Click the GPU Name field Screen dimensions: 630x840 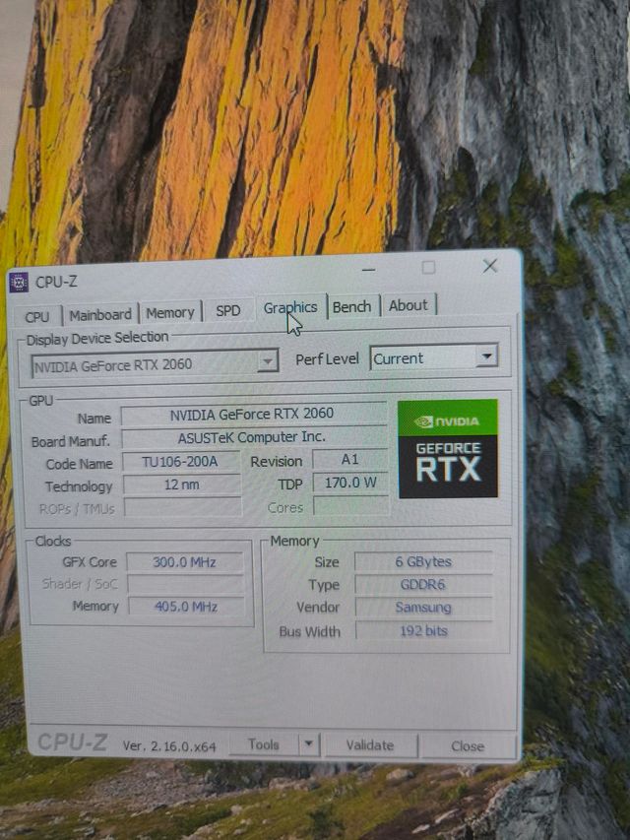(253, 415)
